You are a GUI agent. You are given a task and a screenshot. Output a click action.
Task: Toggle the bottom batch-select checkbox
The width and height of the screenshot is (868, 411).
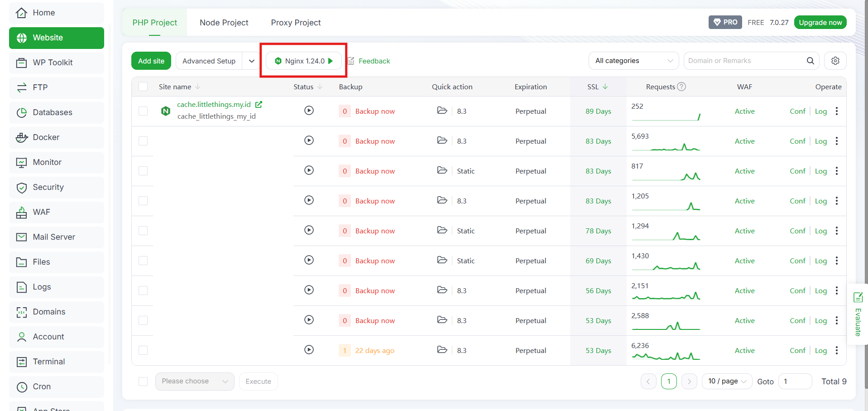pos(143,382)
